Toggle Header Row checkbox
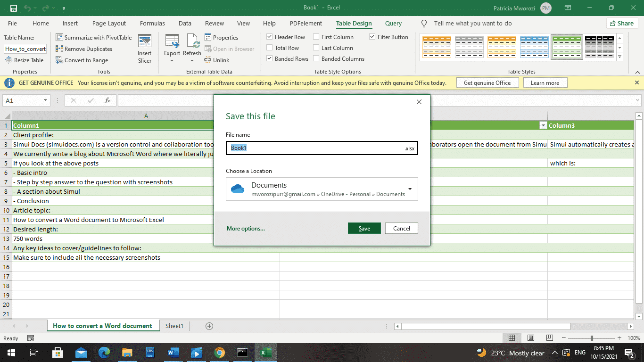The height and width of the screenshot is (362, 644). (270, 37)
